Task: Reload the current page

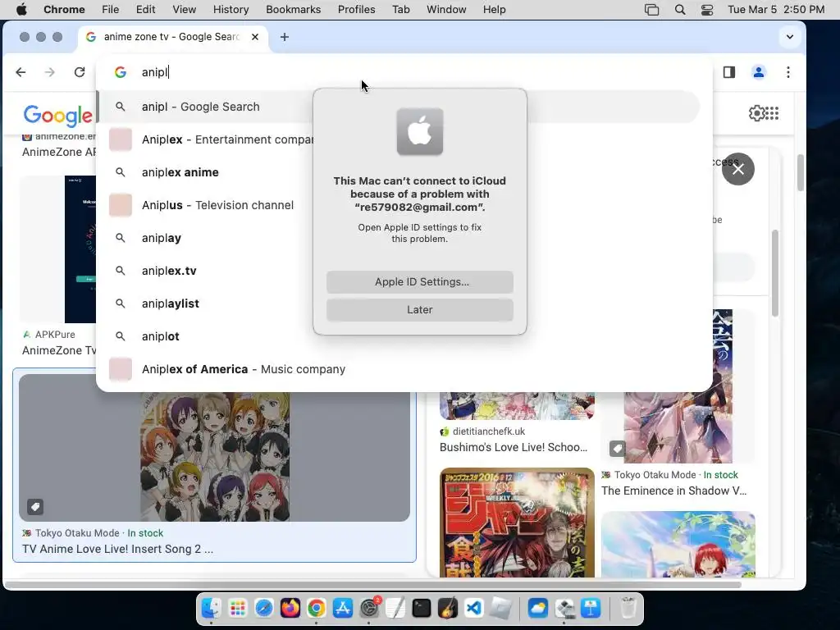Action: 80,72
